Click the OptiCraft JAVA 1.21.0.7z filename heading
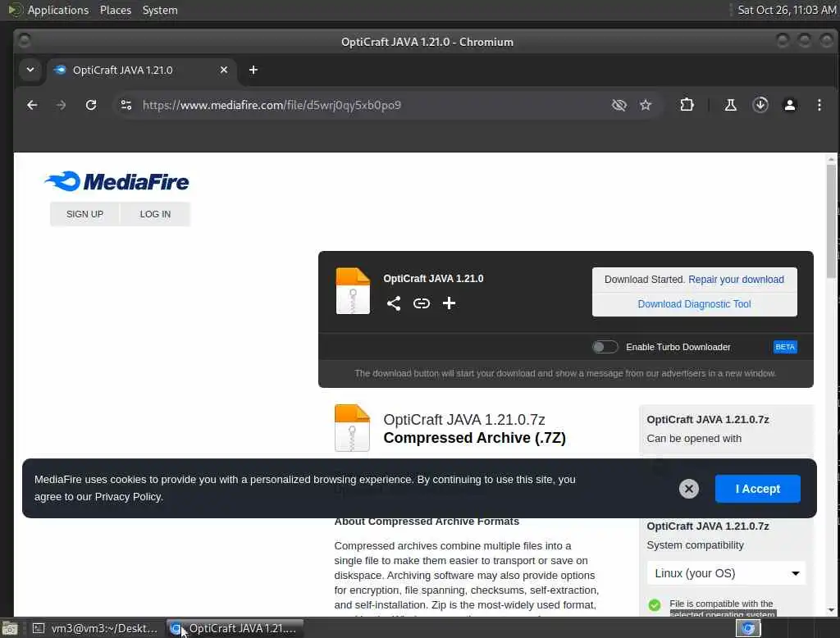 tap(464, 419)
